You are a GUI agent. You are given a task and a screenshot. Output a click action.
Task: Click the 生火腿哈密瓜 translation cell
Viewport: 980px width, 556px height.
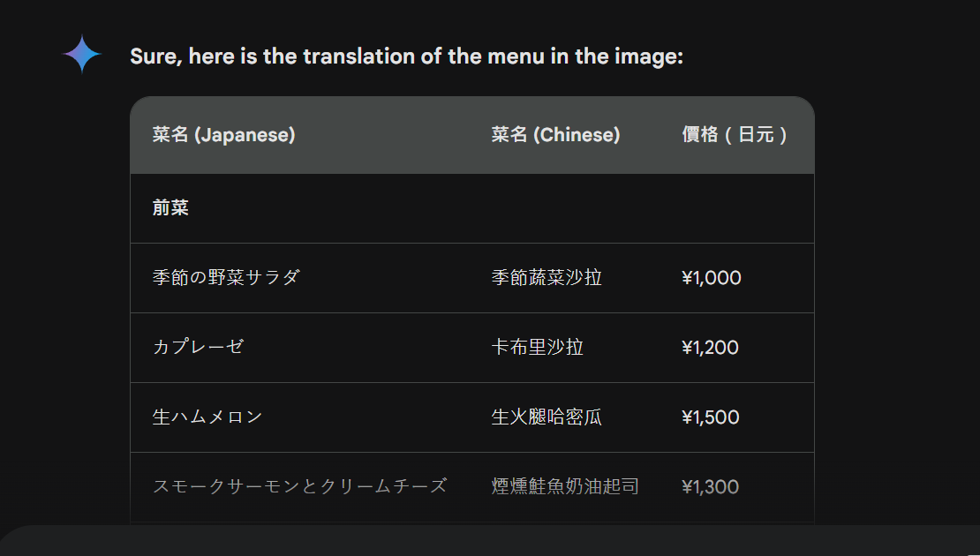tap(547, 417)
